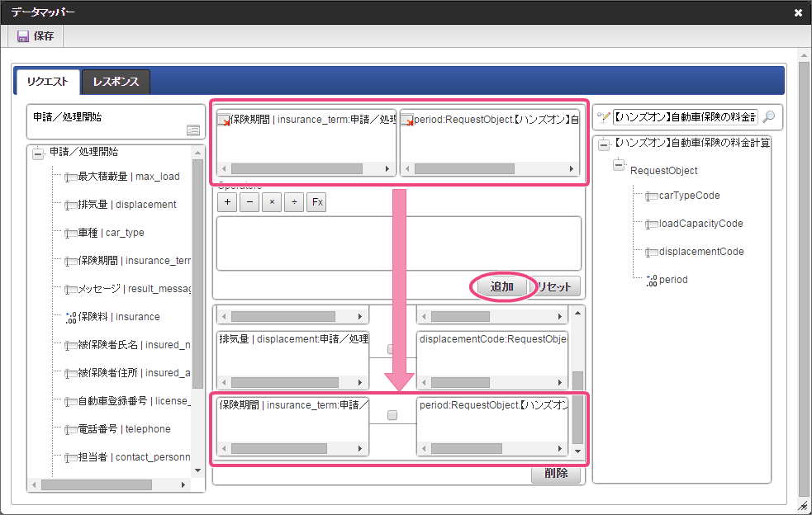812x515 pixels.
Task: Click the expression text area
Action: (399, 243)
